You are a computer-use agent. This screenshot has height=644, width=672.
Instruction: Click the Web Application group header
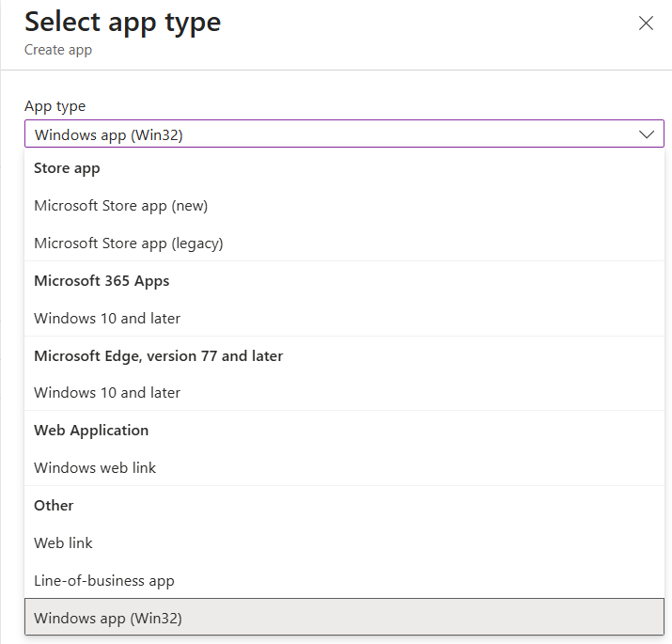tap(91, 430)
